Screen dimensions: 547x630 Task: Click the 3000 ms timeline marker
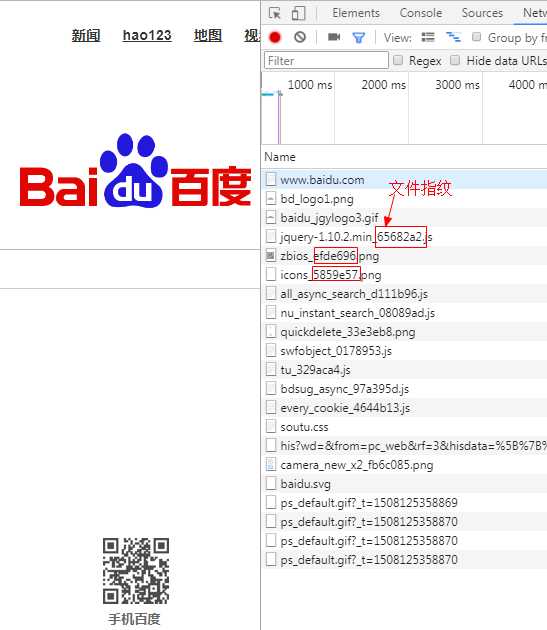(x=457, y=85)
